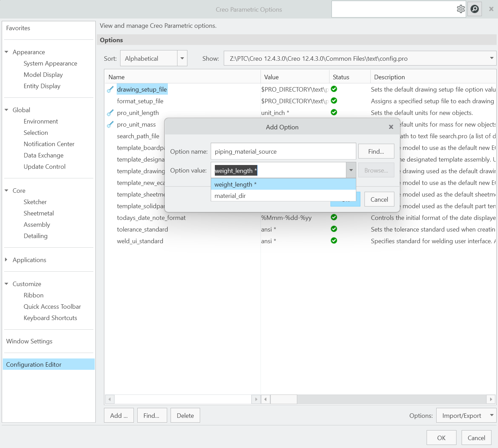Open Ribbon customization

pos(34,295)
